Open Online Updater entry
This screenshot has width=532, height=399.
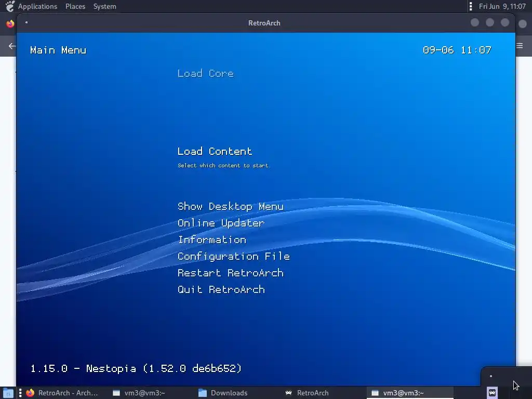point(221,223)
